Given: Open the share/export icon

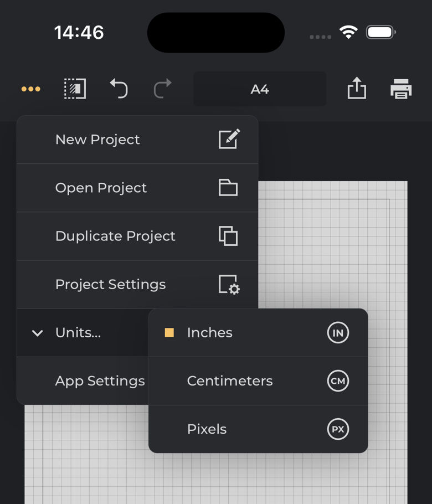Looking at the screenshot, I should [x=357, y=89].
